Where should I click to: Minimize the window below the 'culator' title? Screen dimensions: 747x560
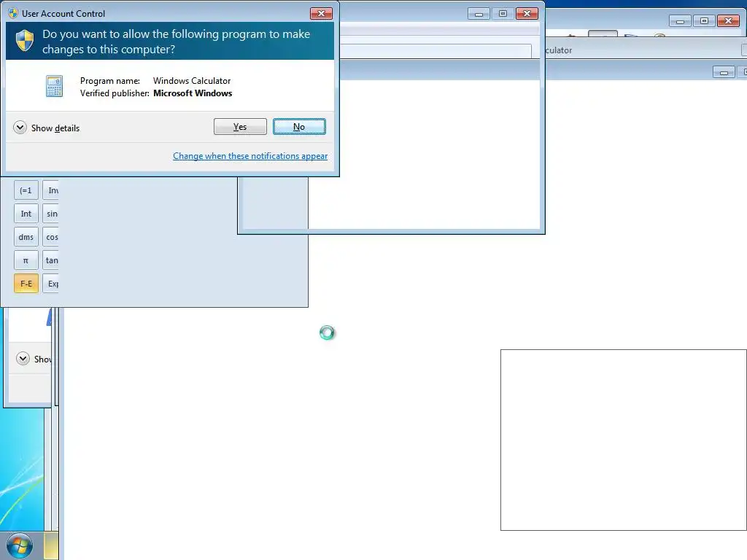(724, 72)
